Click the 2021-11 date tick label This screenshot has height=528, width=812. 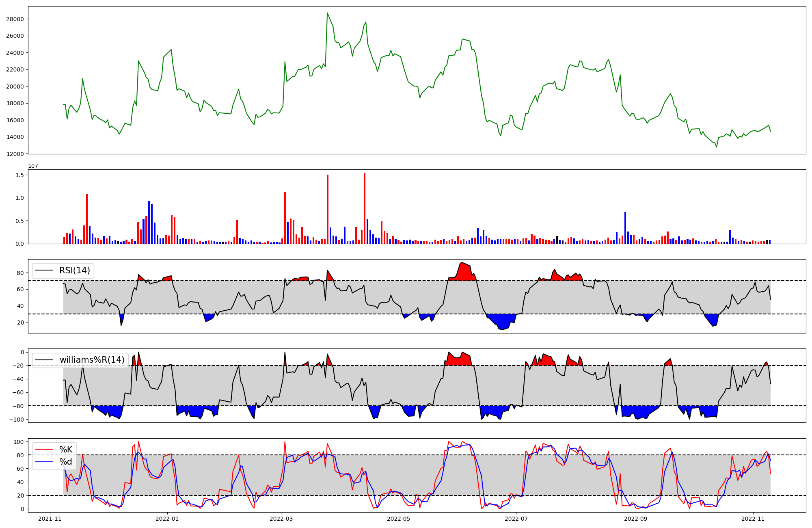[50, 519]
